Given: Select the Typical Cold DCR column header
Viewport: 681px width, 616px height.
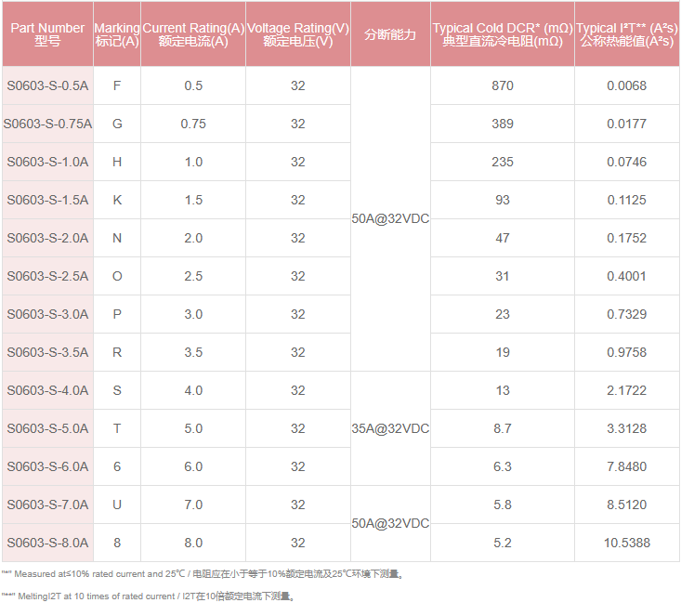Looking at the screenshot, I should click(503, 34).
